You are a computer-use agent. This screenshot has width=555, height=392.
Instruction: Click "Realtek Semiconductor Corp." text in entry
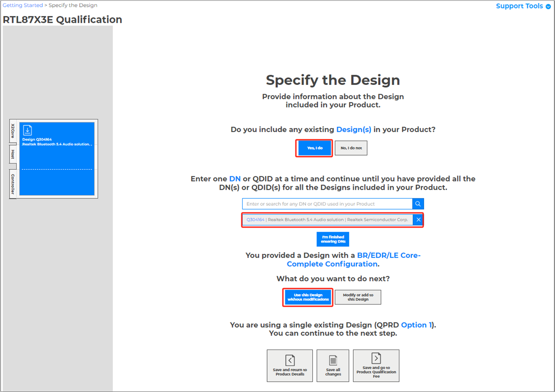pos(378,220)
